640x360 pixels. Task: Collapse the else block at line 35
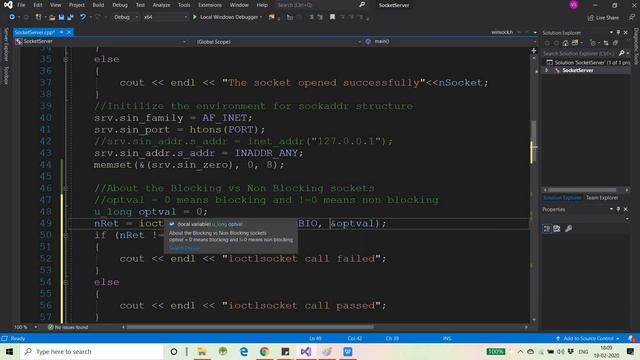(x=66, y=59)
